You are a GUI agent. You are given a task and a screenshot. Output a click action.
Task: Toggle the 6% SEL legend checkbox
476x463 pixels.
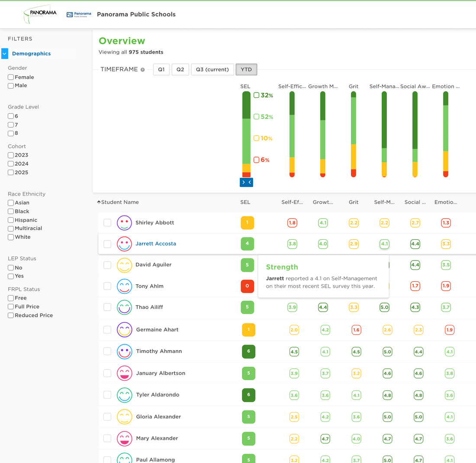(257, 160)
